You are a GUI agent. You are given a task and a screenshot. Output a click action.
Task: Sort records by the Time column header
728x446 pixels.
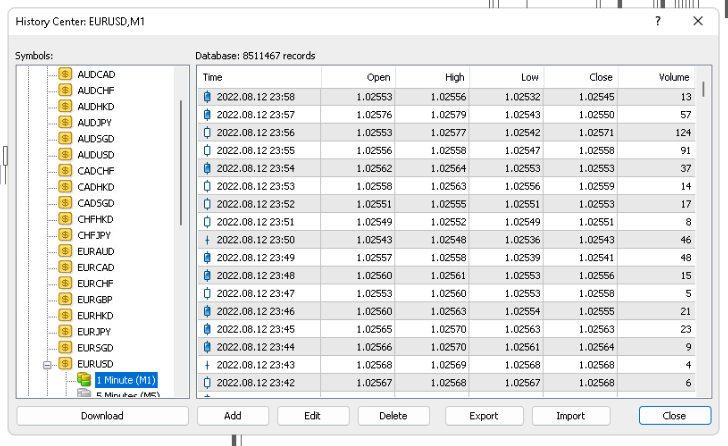click(258, 77)
